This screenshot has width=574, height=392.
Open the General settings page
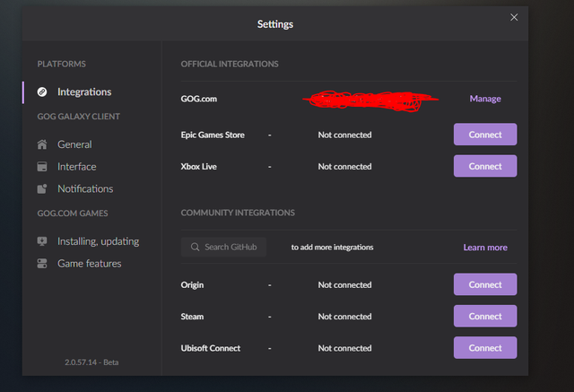coord(74,144)
